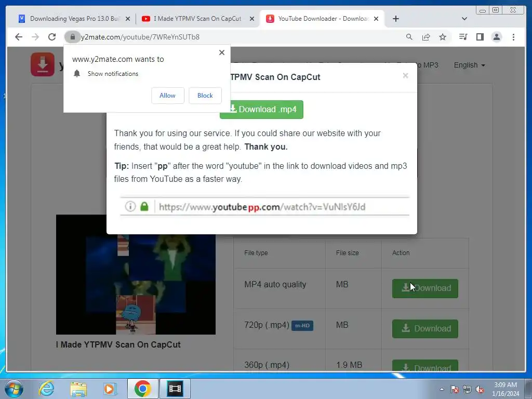Download the 720p (.mp4) file
532x399 pixels.
[x=425, y=328]
